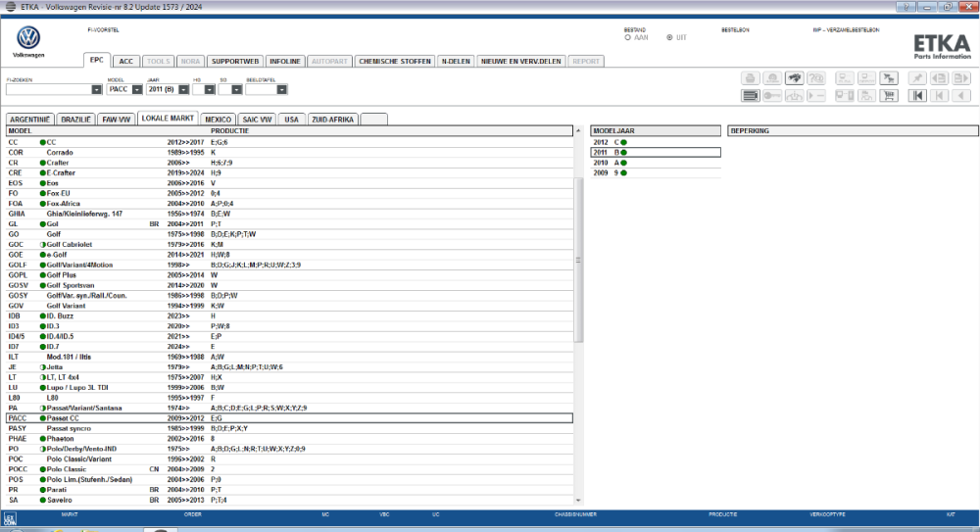
Task: Select the ZUID-AFRIKA market tab
Action: coord(332,120)
